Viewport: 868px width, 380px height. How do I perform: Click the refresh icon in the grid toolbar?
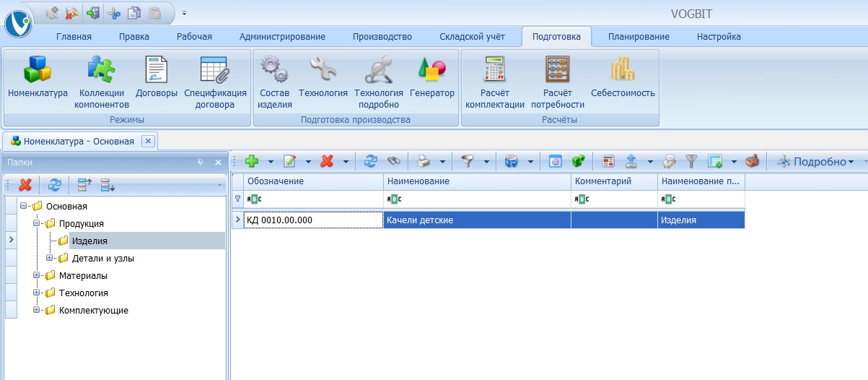[370, 162]
